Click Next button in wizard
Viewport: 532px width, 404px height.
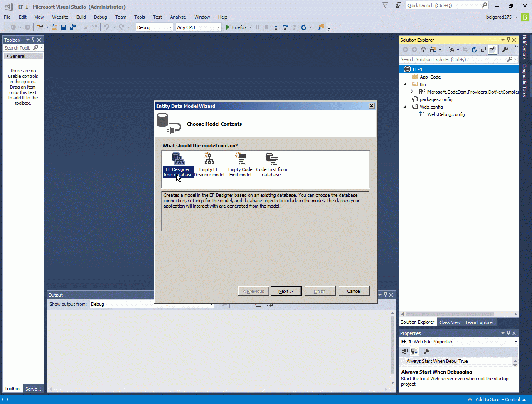point(286,291)
